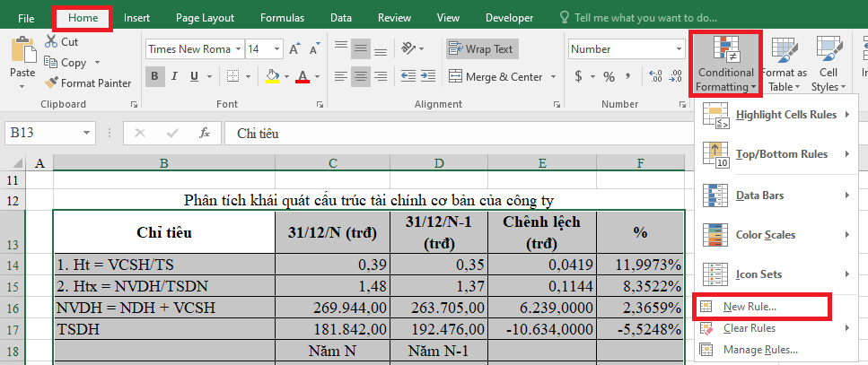Choose New Rule from the menu

(x=750, y=307)
